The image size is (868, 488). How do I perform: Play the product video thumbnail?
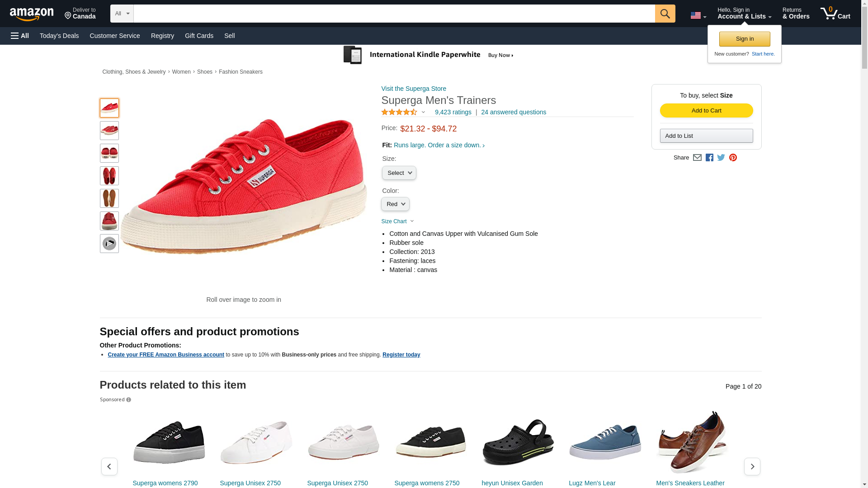(109, 244)
